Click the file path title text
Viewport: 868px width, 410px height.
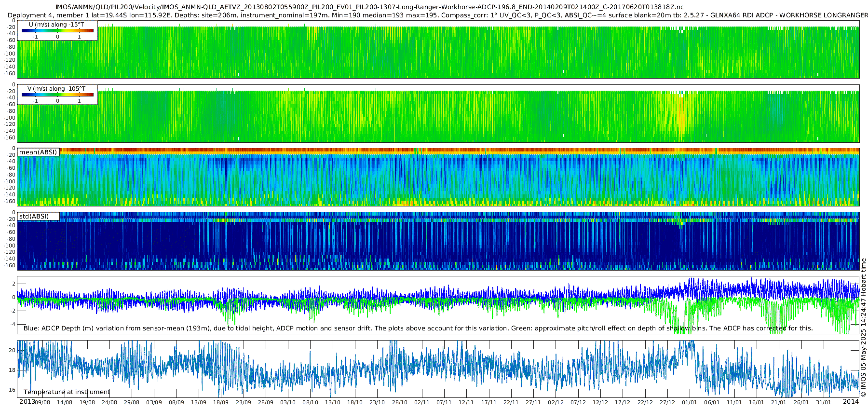coord(369,7)
